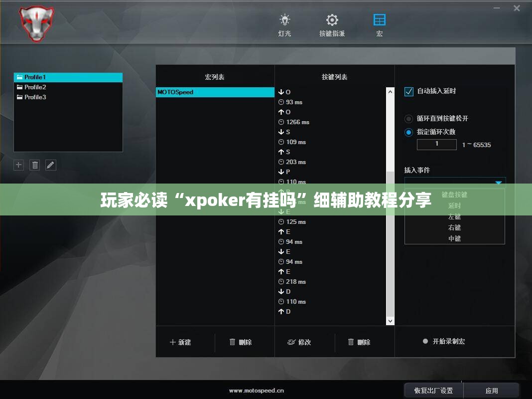Expand the 插入事件 dropdown arrow
The image size is (532, 399).
[499, 183]
